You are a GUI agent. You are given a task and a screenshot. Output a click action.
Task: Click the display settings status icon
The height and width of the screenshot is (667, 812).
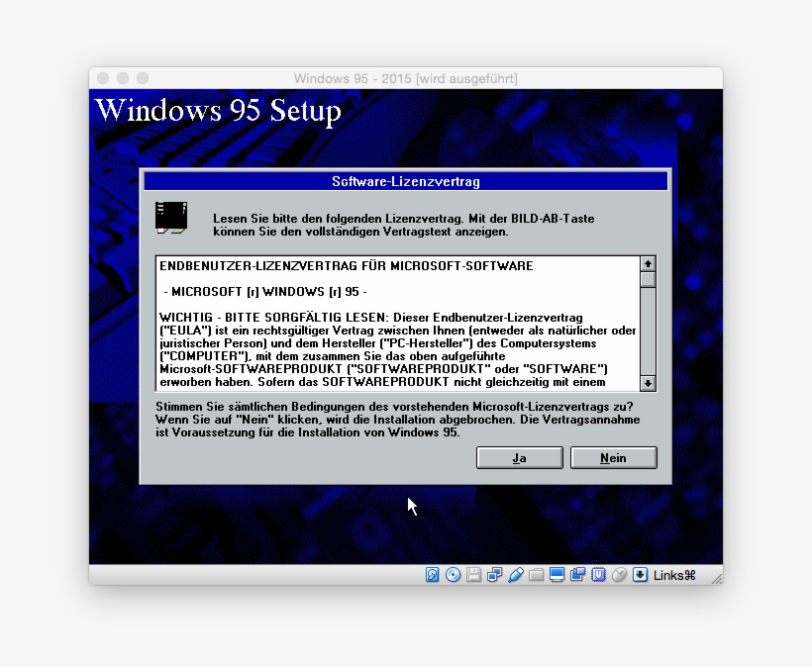[557, 574]
